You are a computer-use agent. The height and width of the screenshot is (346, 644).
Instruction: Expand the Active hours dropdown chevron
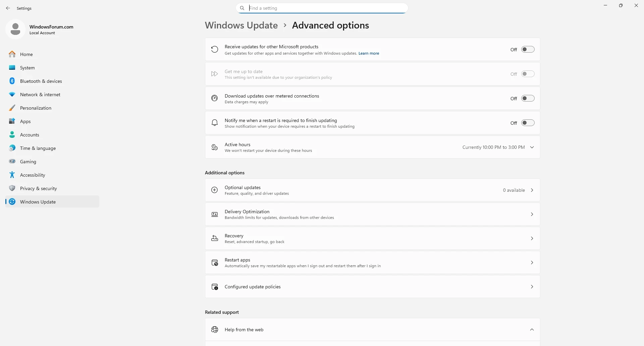[x=532, y=147]
